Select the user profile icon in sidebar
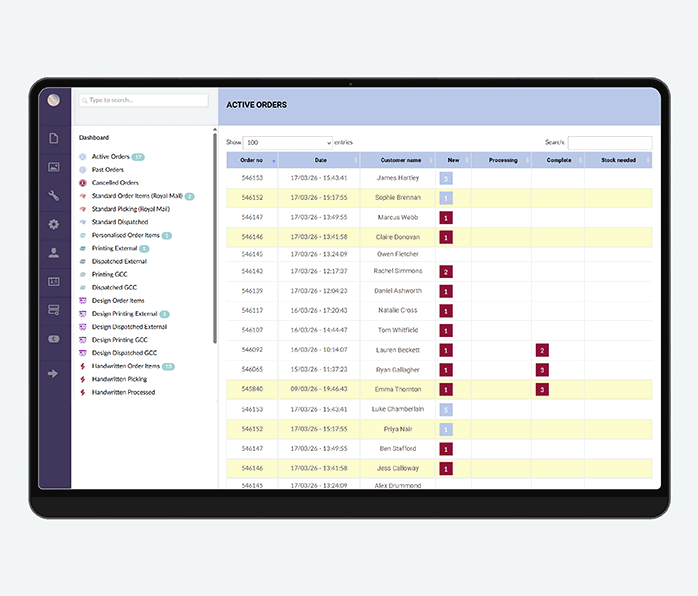698x596 pixels. coord(54,253)
